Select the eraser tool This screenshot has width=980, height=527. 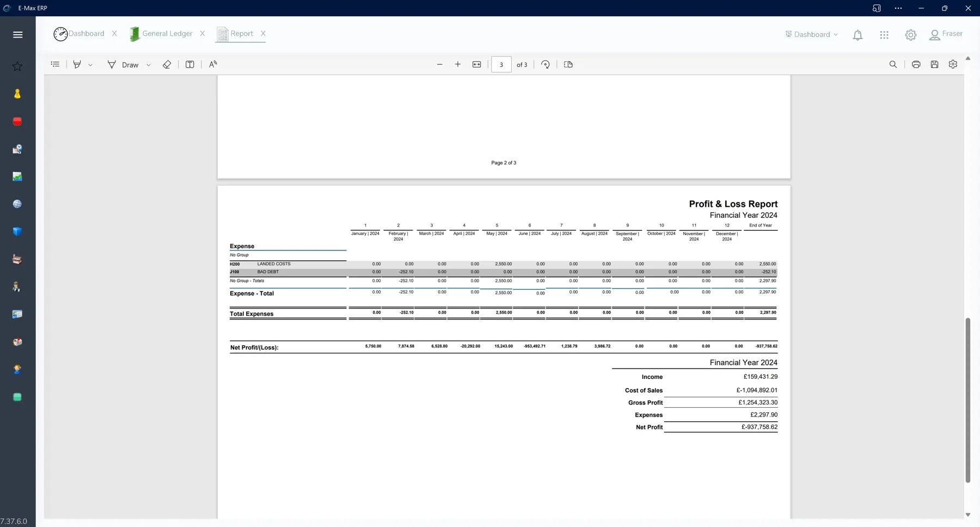167,64
